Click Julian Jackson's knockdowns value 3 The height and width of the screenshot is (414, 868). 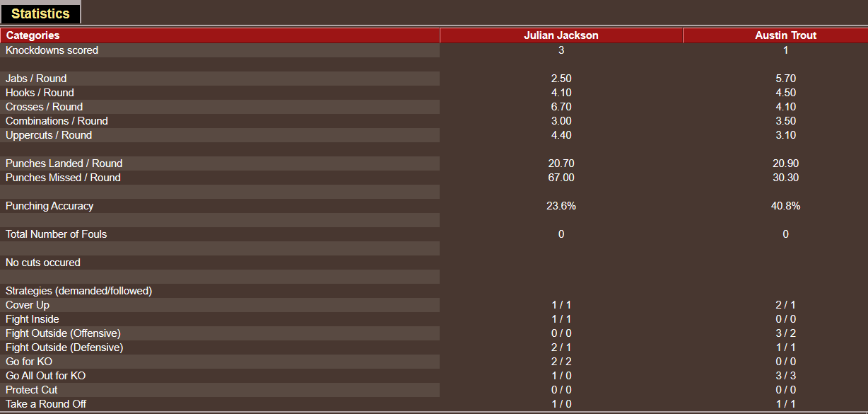tap(561, 50)
